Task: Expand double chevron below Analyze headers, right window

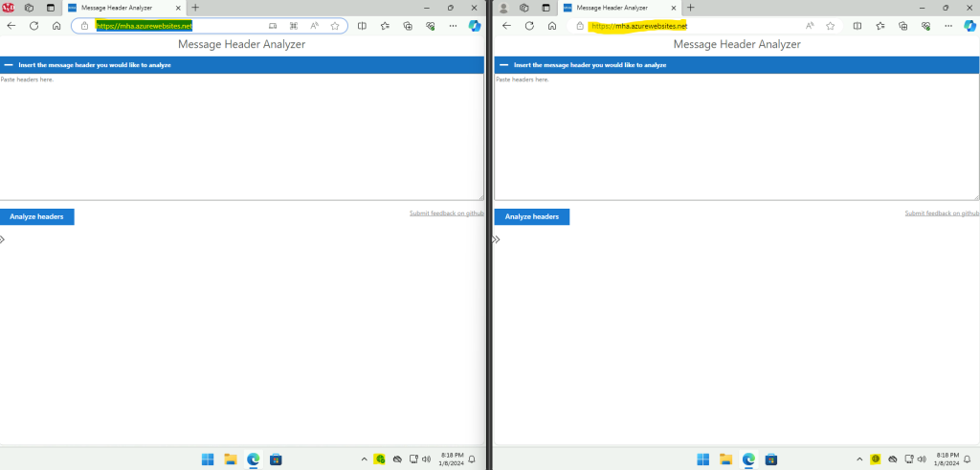Action: pyautogui.click(x=497, y=239)
